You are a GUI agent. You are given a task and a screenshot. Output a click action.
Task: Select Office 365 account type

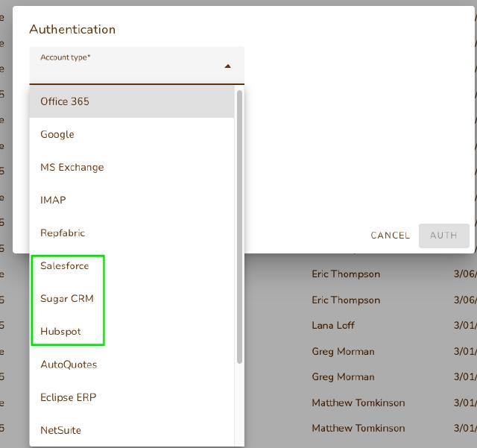point(132,101)
